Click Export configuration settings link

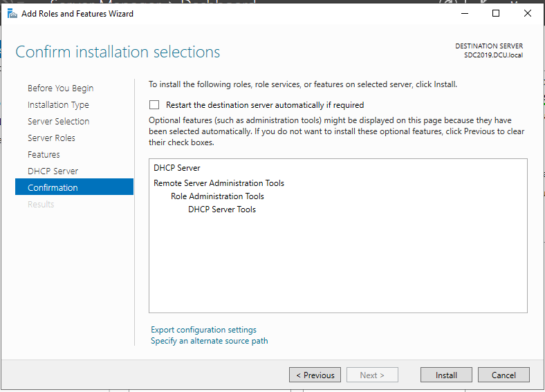[203, 330]
